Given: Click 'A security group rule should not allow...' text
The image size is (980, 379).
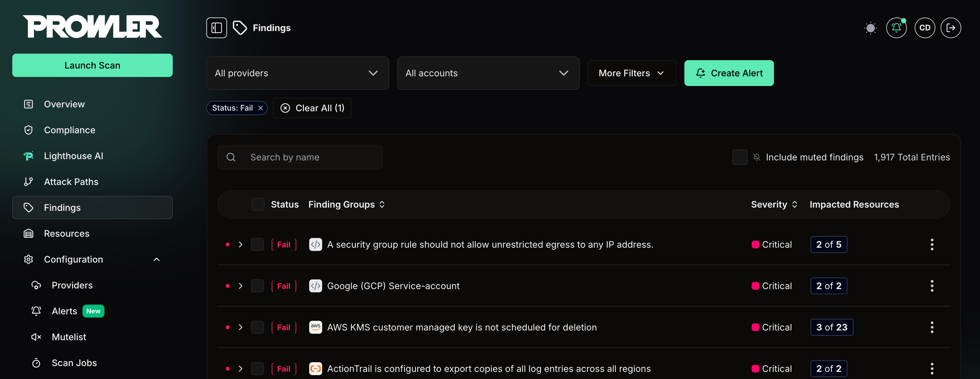Looking at the screenshot, I should tap(490, 244).
